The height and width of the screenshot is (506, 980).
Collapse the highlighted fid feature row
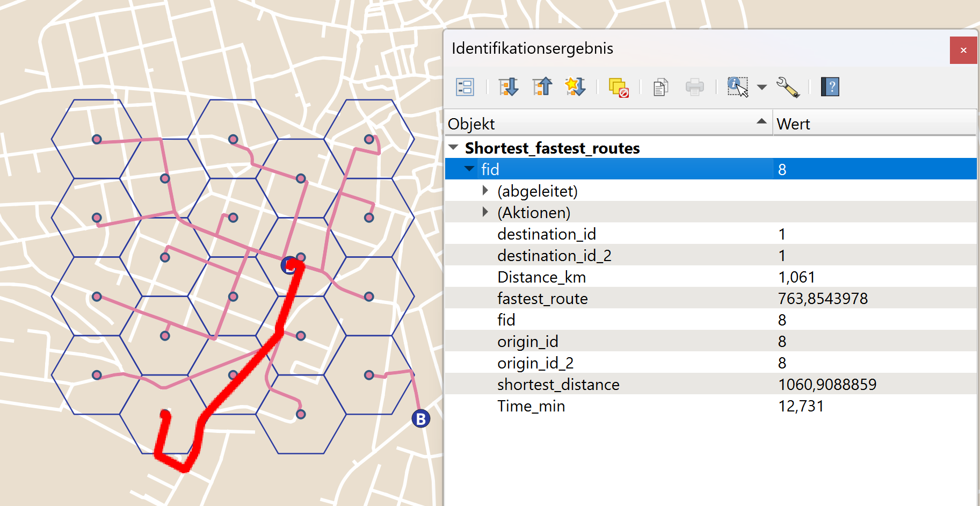469,169
